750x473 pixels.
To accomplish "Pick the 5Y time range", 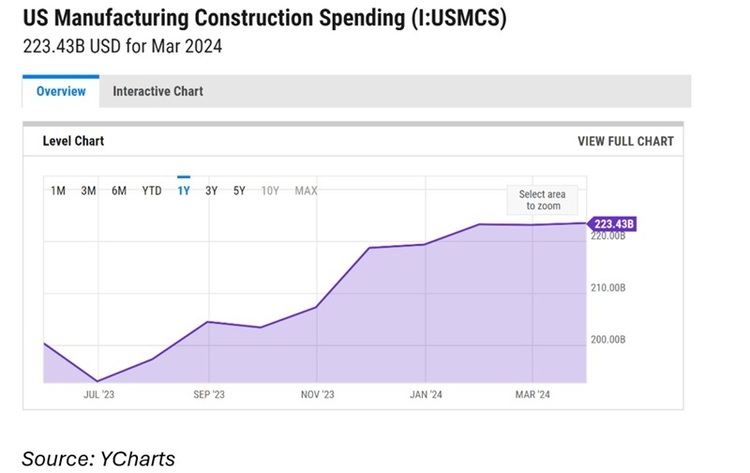I will [239, 191].
